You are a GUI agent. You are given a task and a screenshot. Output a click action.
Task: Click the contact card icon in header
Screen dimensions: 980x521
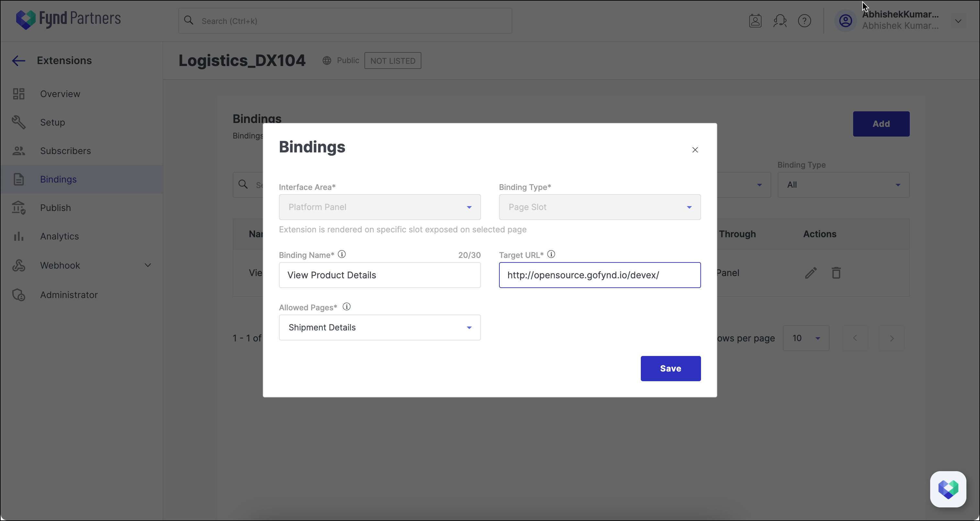(x=755, y=21)
